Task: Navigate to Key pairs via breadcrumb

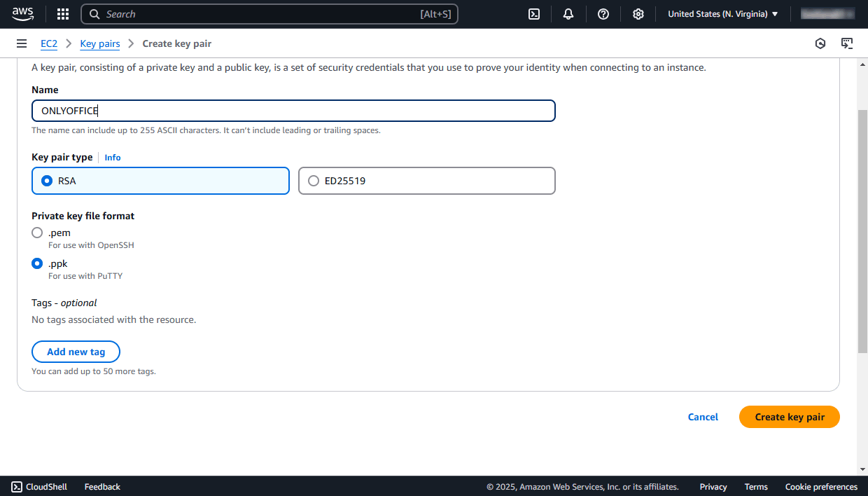Action: coord(99,43)
